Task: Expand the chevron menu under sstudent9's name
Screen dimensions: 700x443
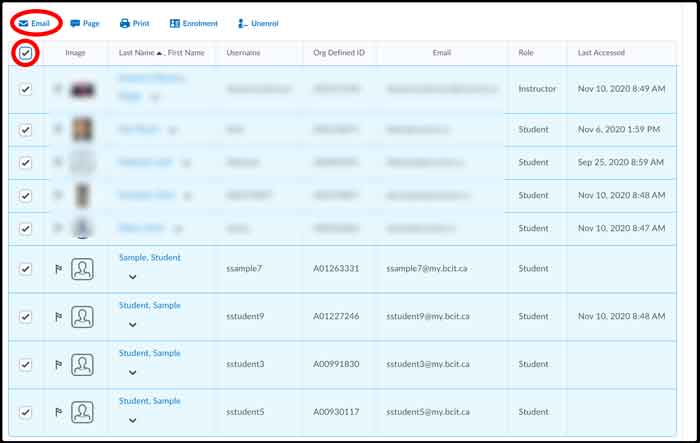Action: (x=133, y=325)
